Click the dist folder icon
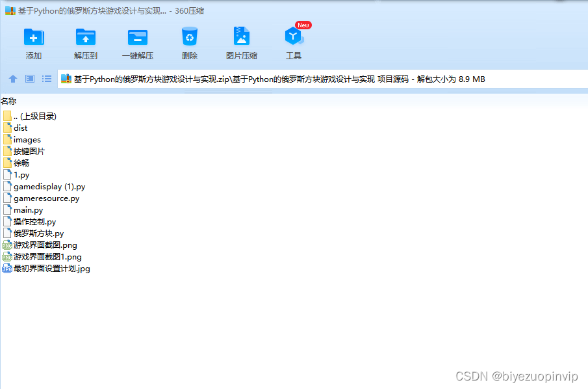Viewport: 588px width, 389px height. coord(7,128)
